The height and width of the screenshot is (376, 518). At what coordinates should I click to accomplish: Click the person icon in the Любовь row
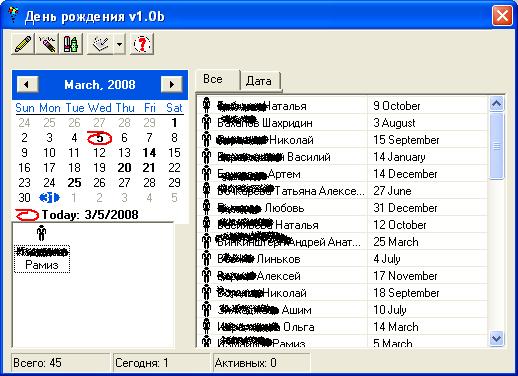pos(207,207)
